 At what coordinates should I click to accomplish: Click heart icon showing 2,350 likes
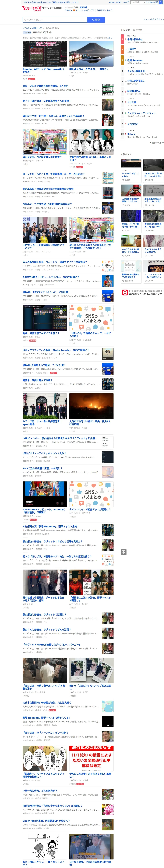pos(123,205)
